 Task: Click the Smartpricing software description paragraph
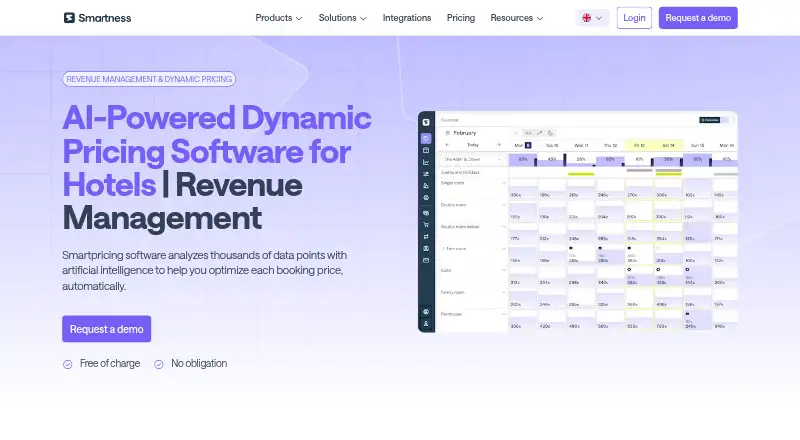pyautogui.click(x=205, y=271)
